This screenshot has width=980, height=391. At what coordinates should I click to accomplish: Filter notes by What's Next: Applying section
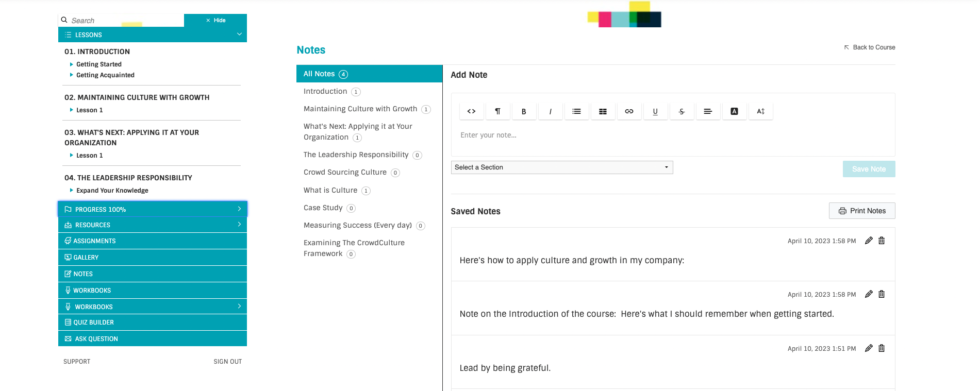[x=358, y=132]
